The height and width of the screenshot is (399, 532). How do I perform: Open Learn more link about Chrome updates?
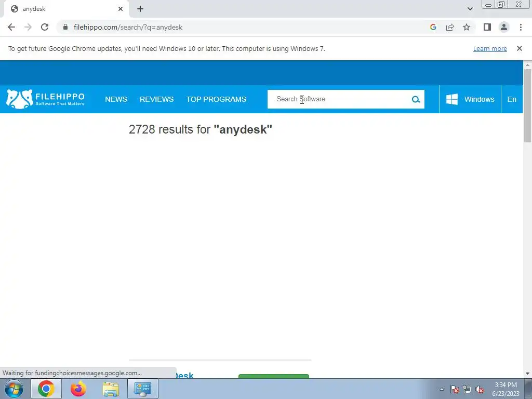point(490,48)
